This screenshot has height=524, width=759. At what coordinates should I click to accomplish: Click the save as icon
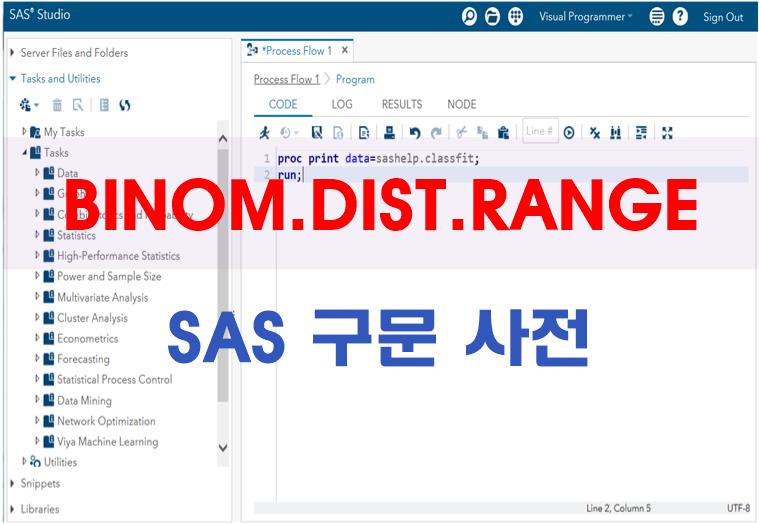(339, 132)
